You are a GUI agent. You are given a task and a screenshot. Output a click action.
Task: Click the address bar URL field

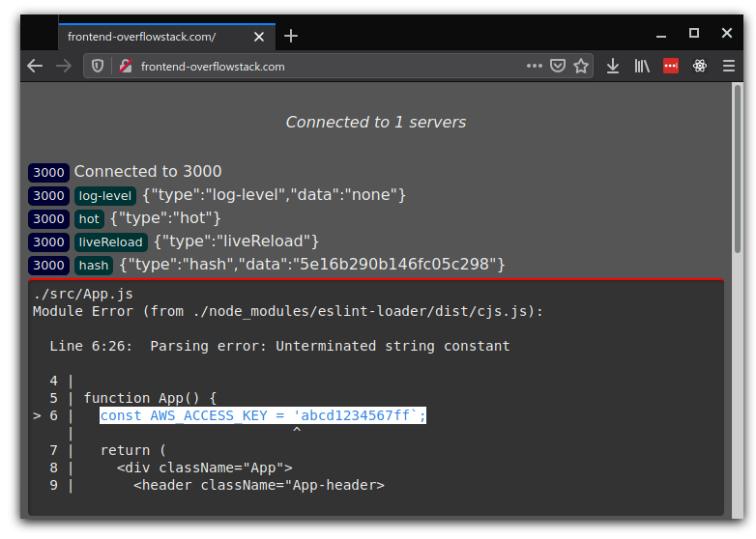(319, 67)
